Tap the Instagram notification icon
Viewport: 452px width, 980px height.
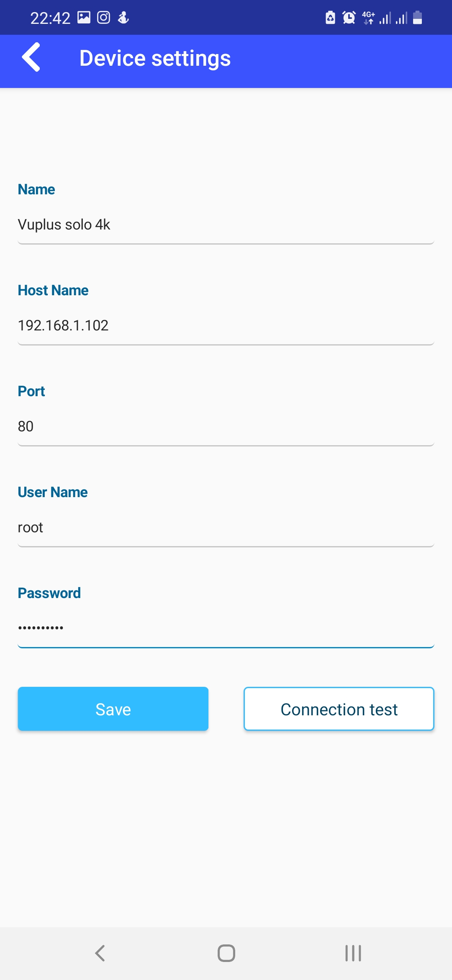103,18
